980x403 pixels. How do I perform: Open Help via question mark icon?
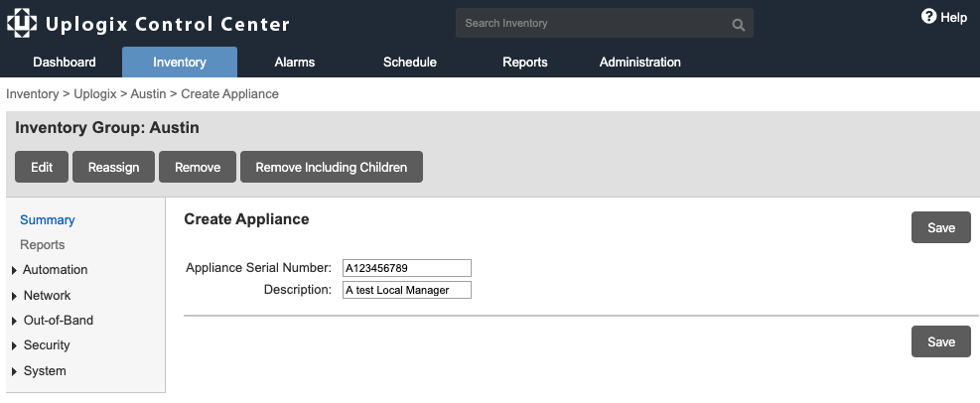(x=929, y=17)
